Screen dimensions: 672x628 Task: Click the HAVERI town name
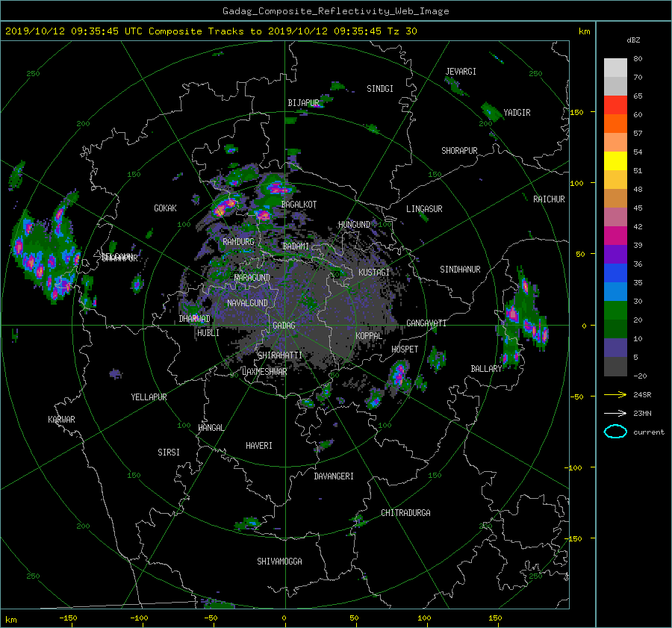click(x=259, y=447)
